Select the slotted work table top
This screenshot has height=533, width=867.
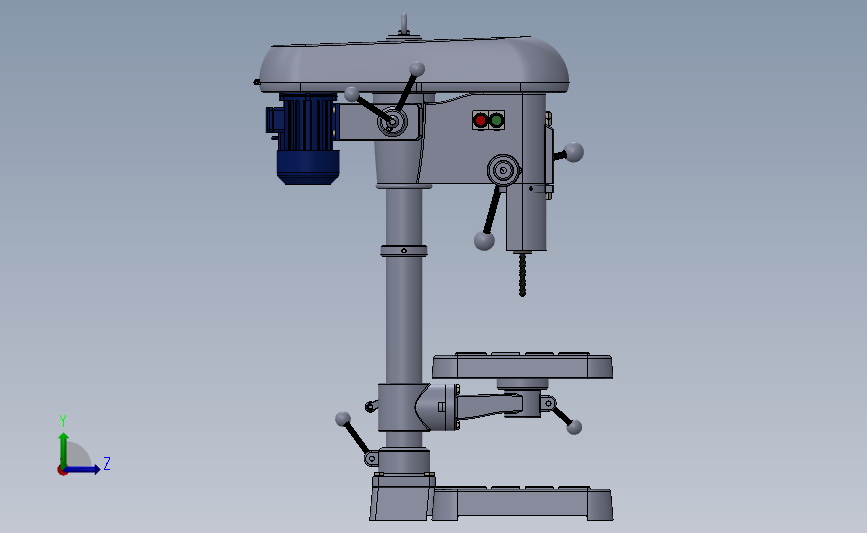click(x=523, y=365)
